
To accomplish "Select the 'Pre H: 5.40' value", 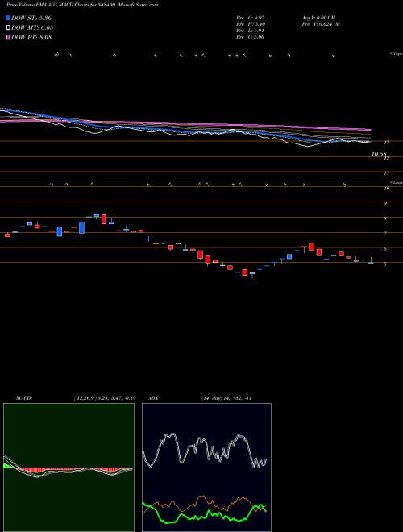I will pos(251,24).
